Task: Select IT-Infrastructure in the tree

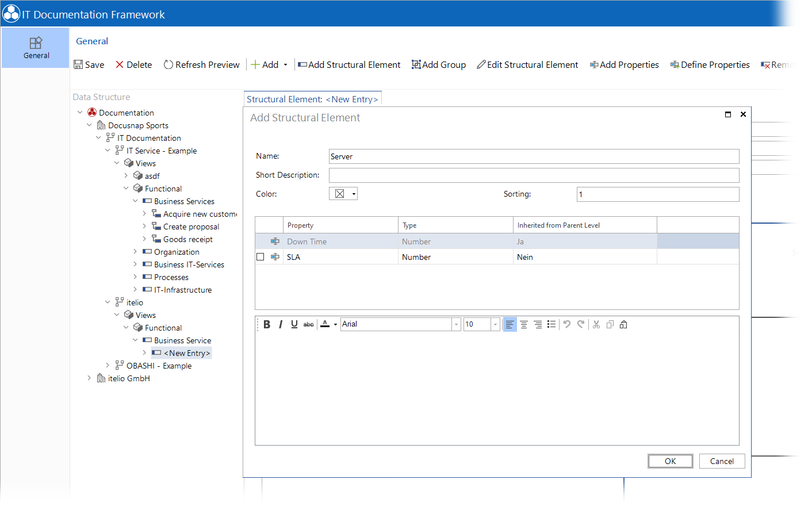Action: 183,290
